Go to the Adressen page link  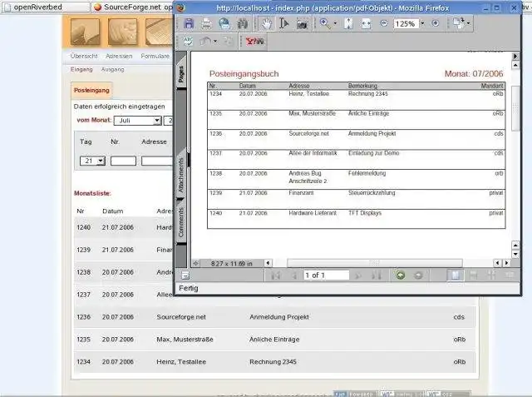(119, 57)
